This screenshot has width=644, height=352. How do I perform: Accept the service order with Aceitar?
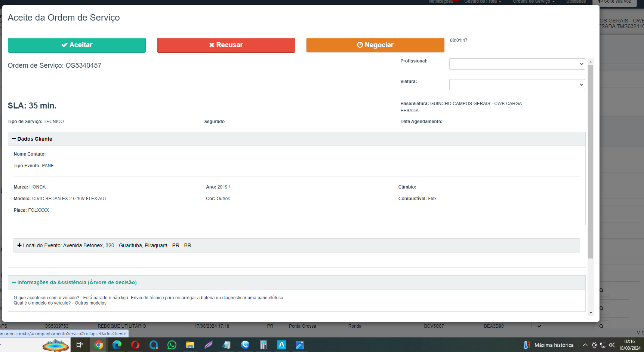tap(77, 45)
